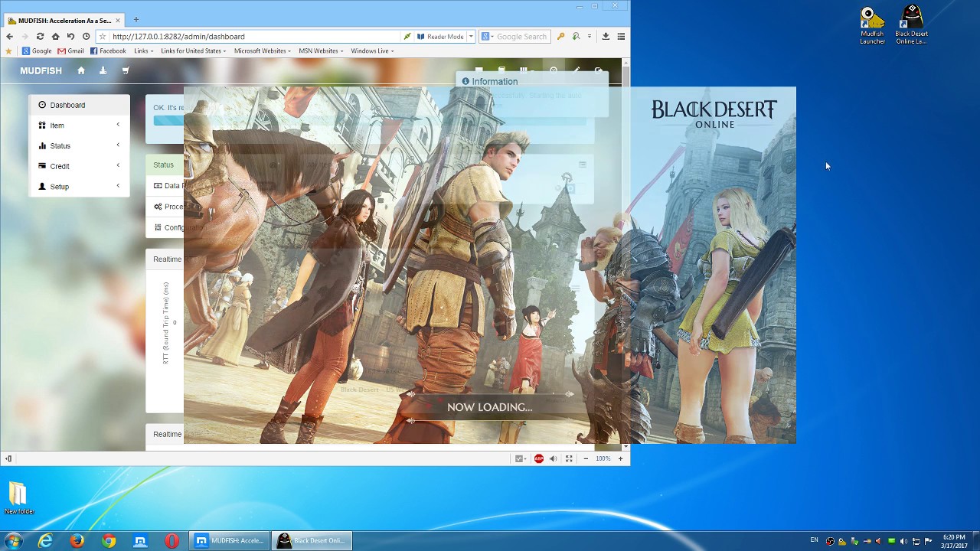The width and height of the screenshot is (980, 551).
Task: Open the Google bookmark
Action: point(37,51)
